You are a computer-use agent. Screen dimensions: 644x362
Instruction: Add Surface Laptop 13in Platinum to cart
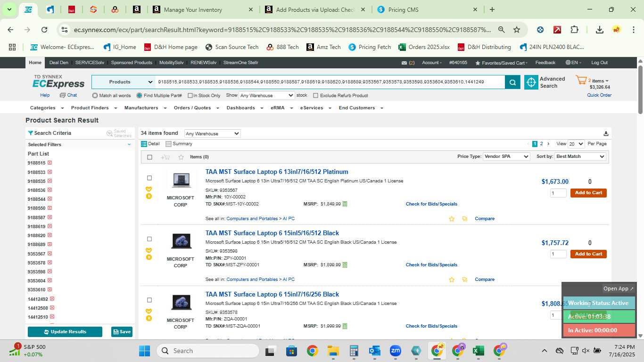pos(588,193)
